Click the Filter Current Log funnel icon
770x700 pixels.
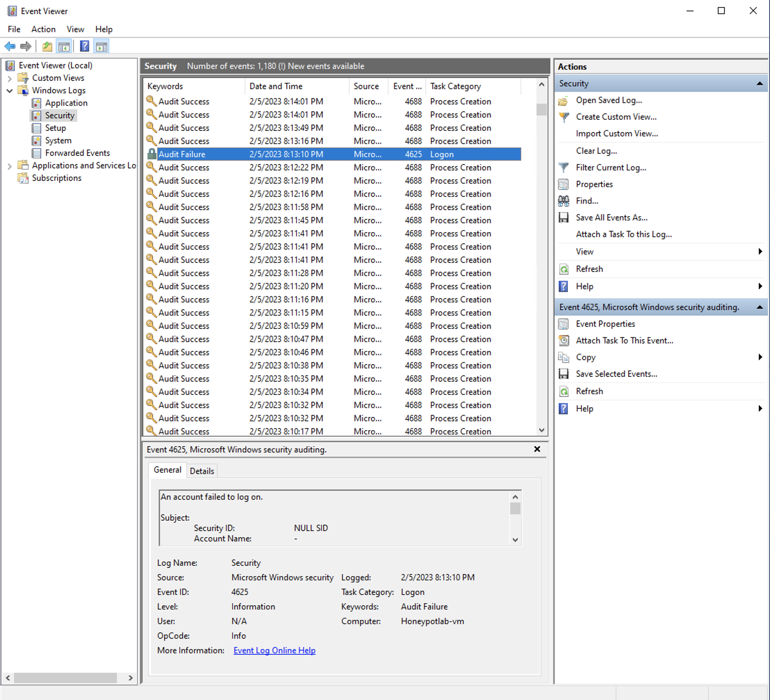coord(563,168)
